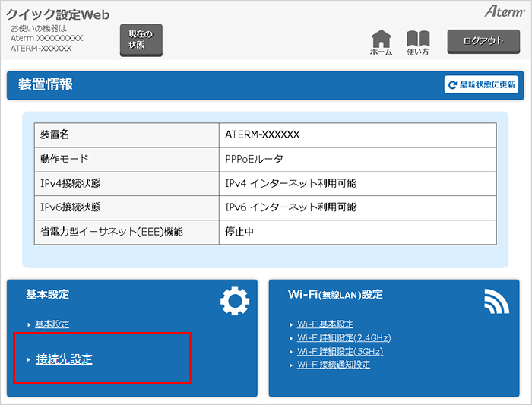Open the Wi-Fi基本設定 link

coord(325,324)
